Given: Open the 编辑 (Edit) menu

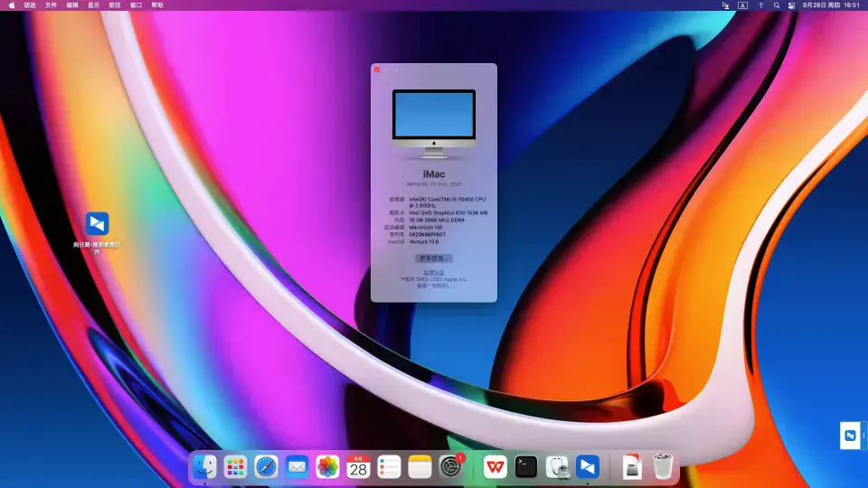Looking at the screenshot, I should pyautogui.click(x=72, y=5).
